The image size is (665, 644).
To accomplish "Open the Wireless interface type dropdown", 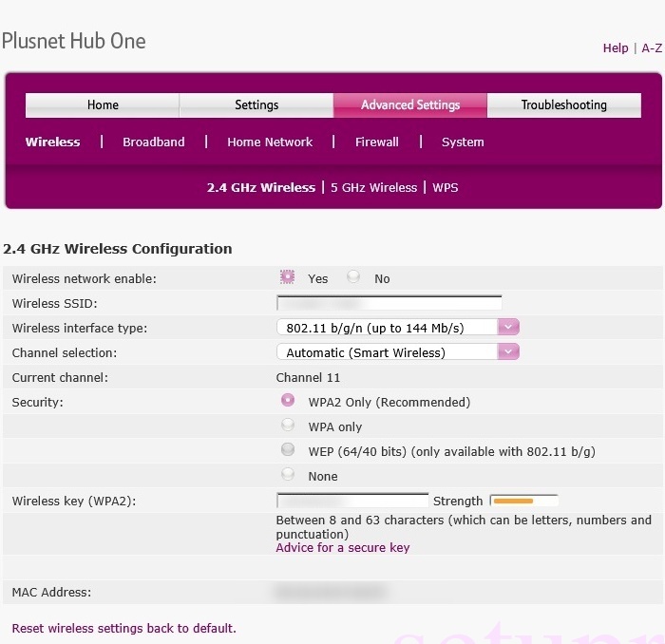I will (x=397, y=328).
